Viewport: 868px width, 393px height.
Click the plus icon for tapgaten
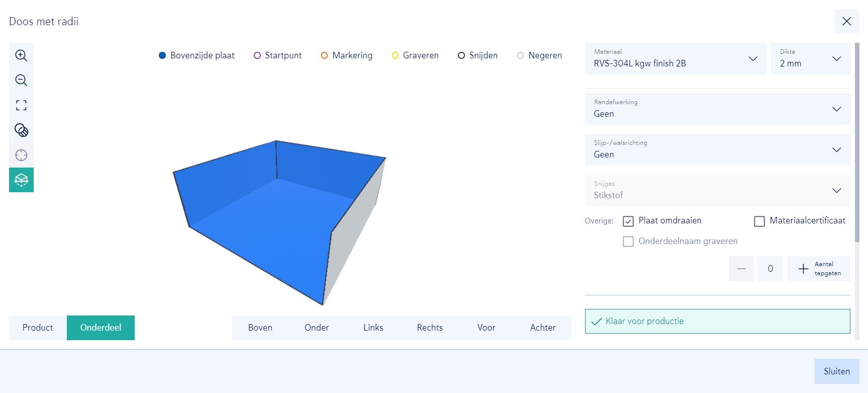tap(803, 269)
